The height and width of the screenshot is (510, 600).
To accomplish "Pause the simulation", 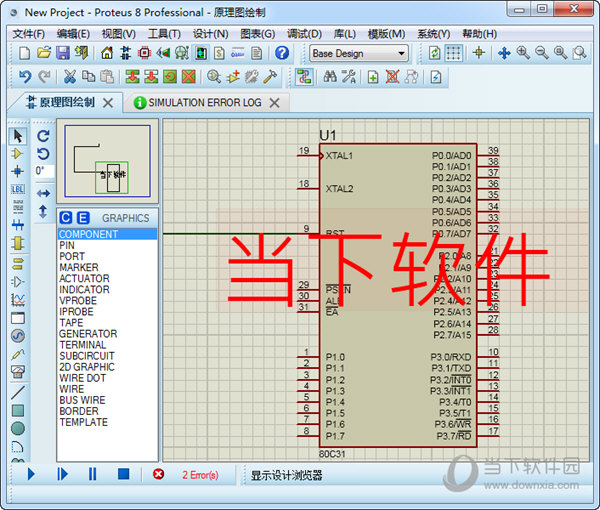I will (x=92, y=474).
